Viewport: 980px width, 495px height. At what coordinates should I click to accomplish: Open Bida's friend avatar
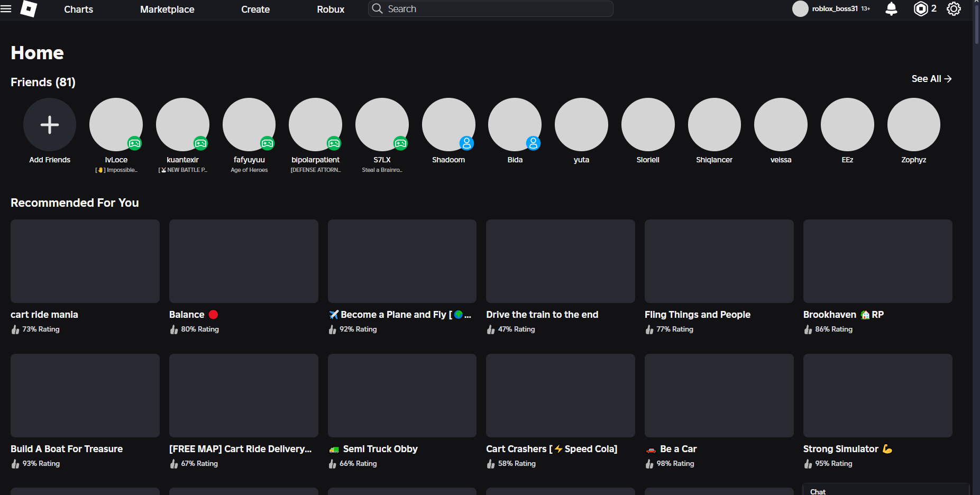click(515, 124)
